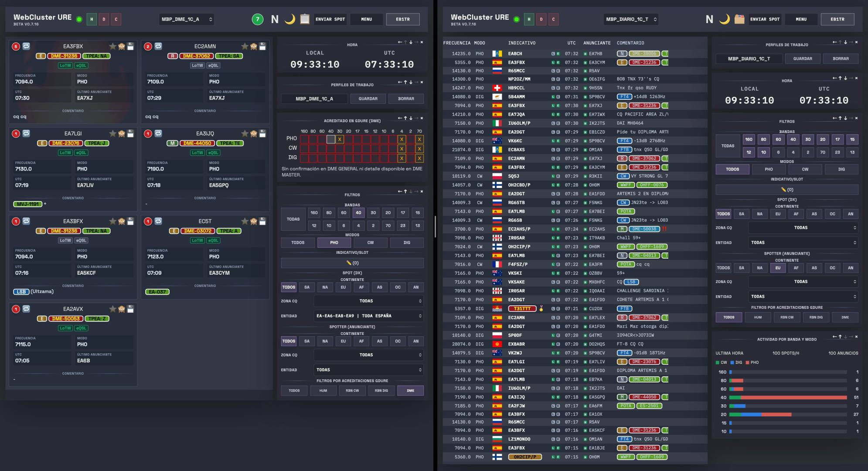
Task: Click the monkey icon on EC5T card
Action: [253, 221]
